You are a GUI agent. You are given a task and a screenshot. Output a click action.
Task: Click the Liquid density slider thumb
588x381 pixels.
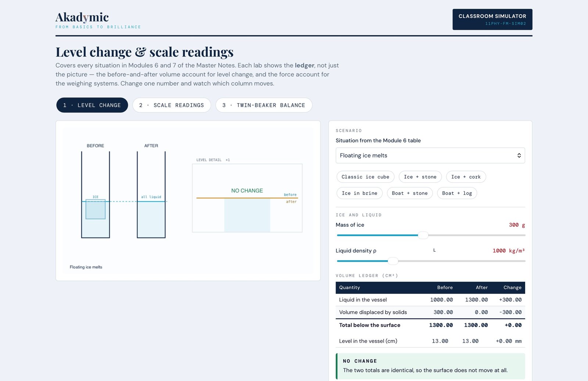click(393, 261)
